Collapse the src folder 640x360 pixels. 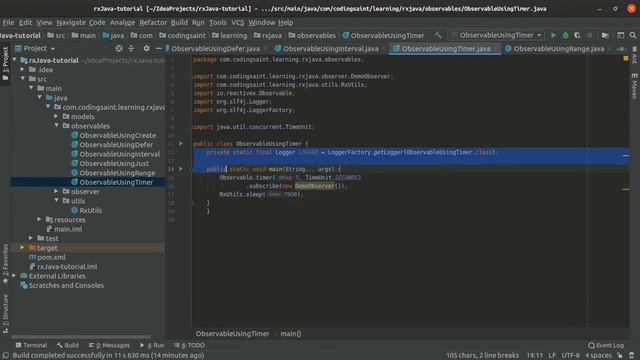click(23, 79)
